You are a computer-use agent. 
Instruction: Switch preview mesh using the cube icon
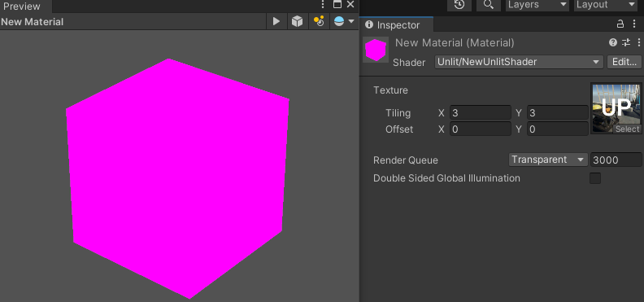(x=298, y=21)
